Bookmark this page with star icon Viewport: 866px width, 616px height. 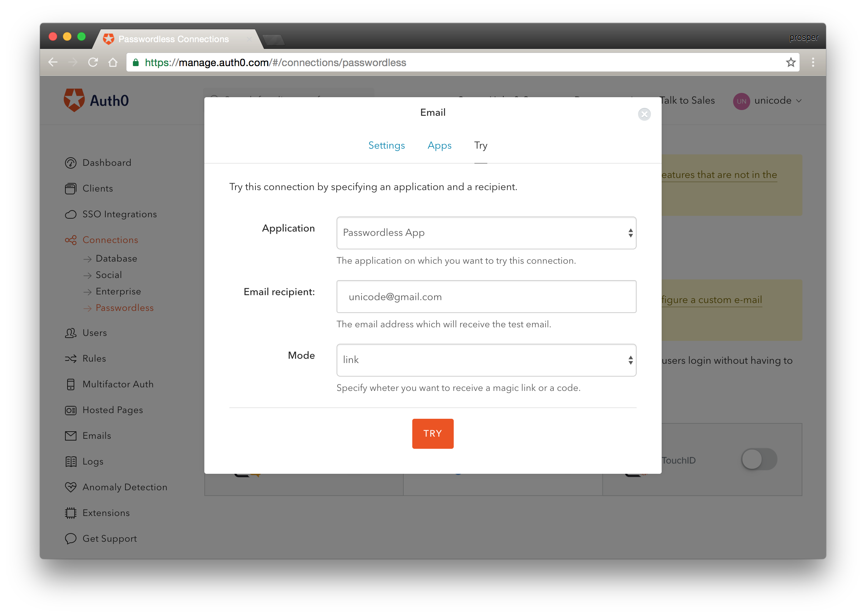coord(791,62)
